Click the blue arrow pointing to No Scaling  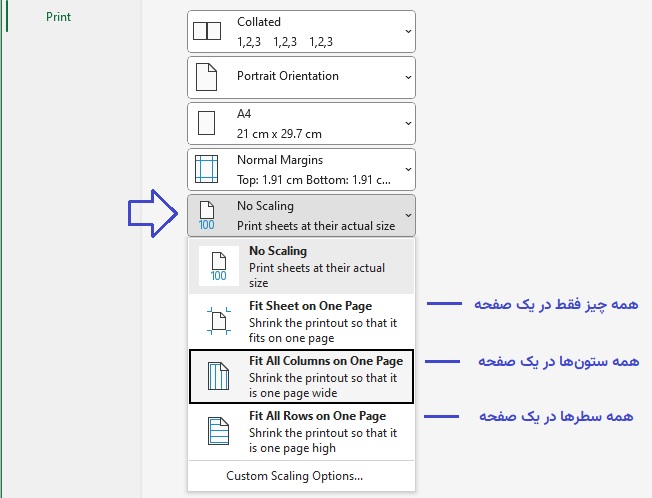153,214
